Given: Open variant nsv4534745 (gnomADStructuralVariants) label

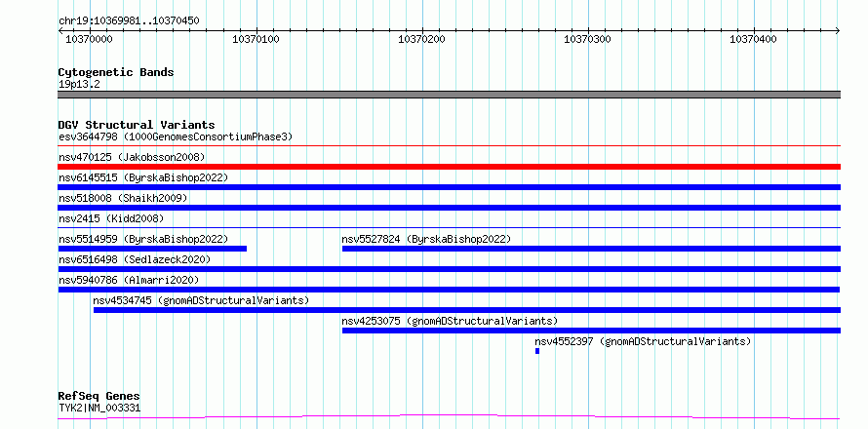Looking at the screenshot, I should (x=201, y=300).
